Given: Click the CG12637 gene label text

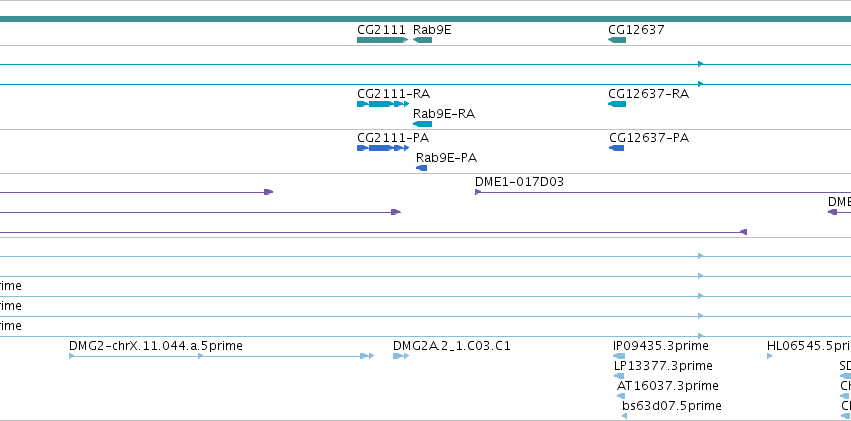Looking at the screenshot, I should pyautogui.click(x=636, y=30).
